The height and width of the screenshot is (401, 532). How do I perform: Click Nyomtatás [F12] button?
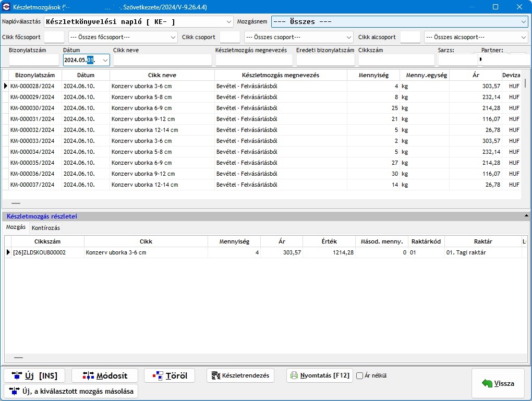(320, 375)
